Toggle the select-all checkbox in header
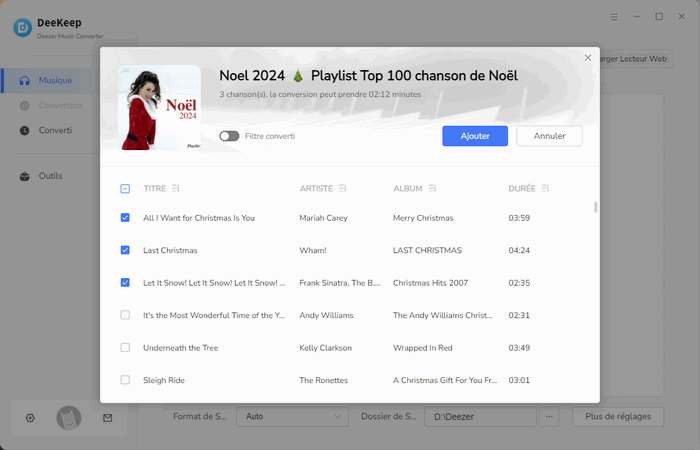Viewport: 700px width, 450px height. (125, 188)
